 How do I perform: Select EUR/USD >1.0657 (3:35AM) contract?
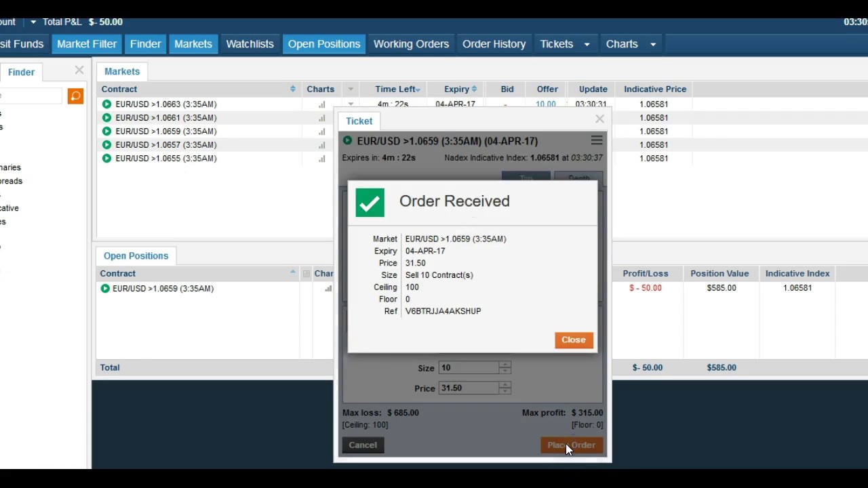click(166, 145)
